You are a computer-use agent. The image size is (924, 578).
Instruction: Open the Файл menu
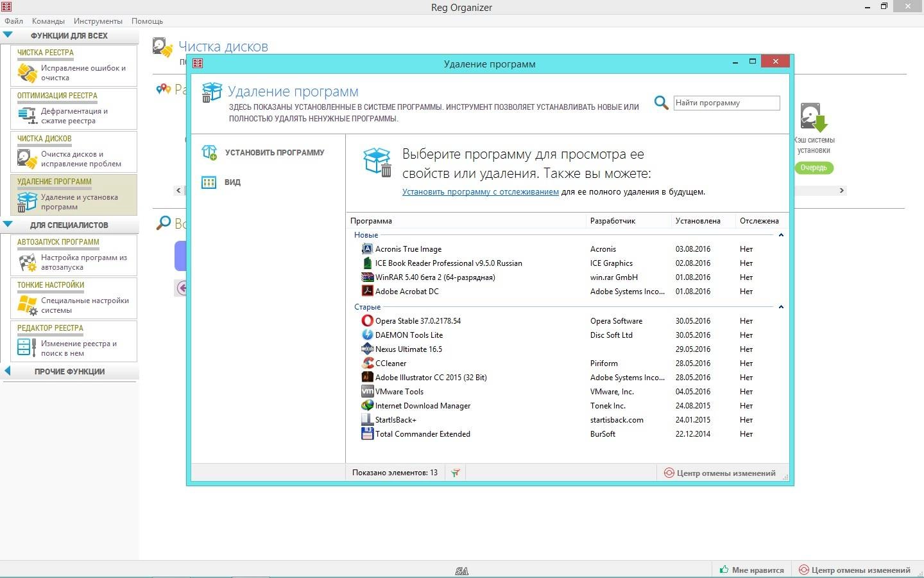(13, 21)
